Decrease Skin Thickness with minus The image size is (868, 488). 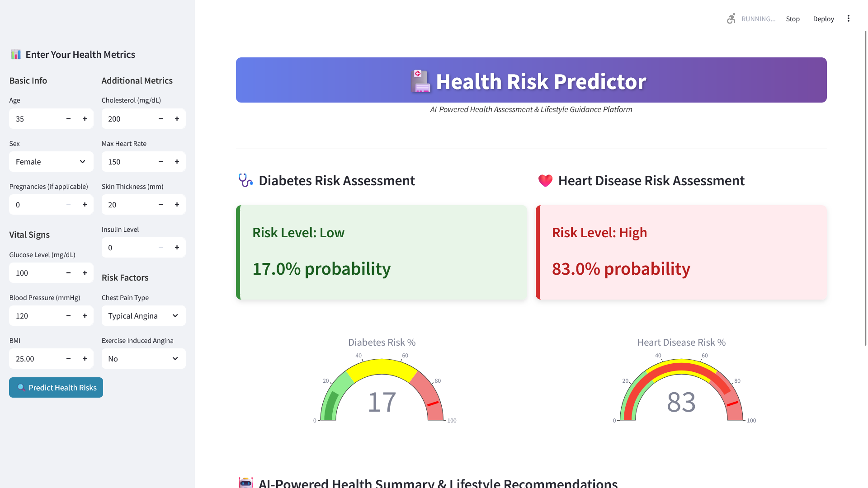coord(160,205)
